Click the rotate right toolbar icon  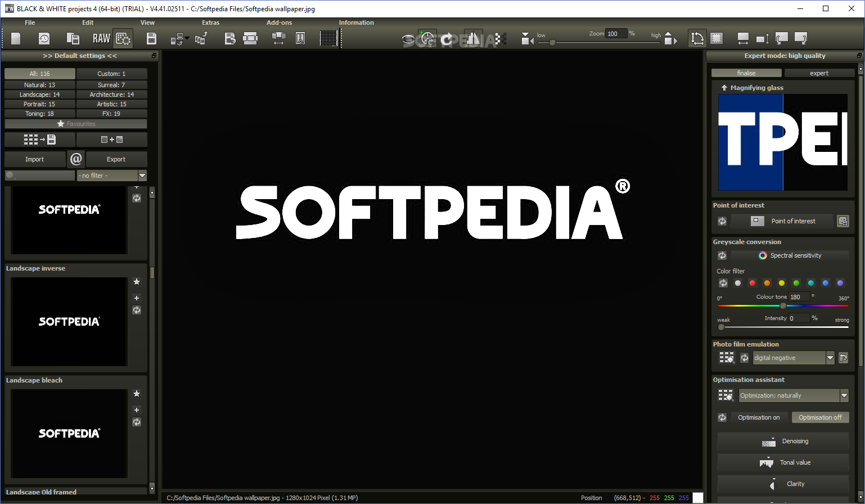pyautogui.click(x=800, y=38)
